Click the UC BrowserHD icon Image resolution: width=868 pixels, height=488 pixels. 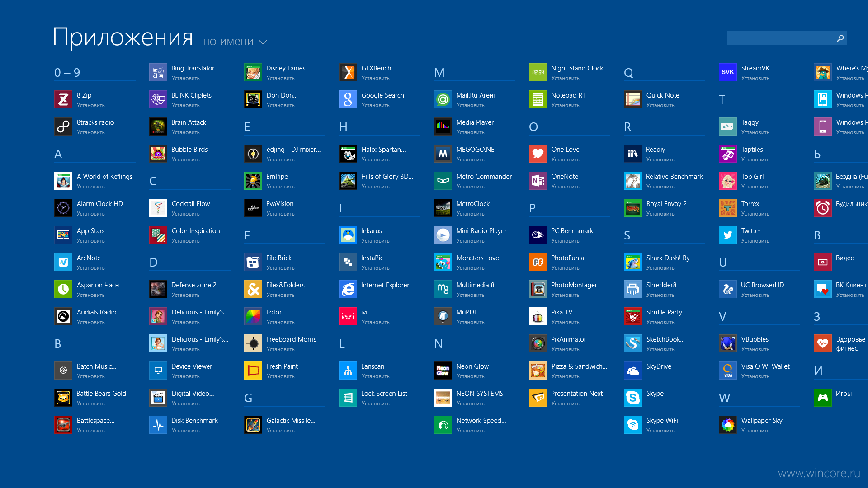point(728,289)
